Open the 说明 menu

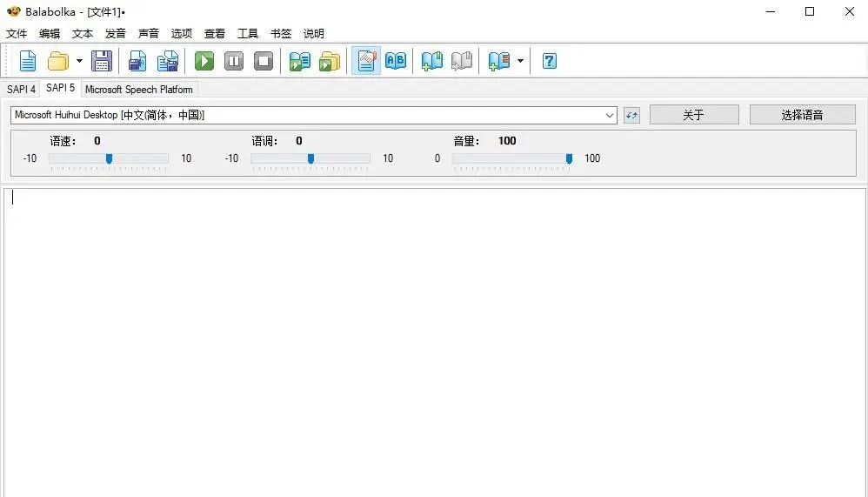pos(314,34)
